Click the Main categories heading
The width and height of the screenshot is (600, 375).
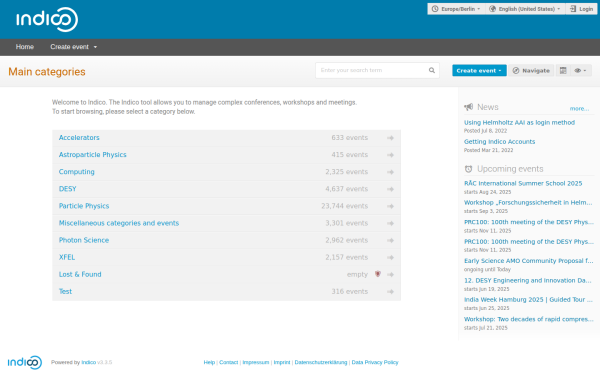tap(47, 72)
